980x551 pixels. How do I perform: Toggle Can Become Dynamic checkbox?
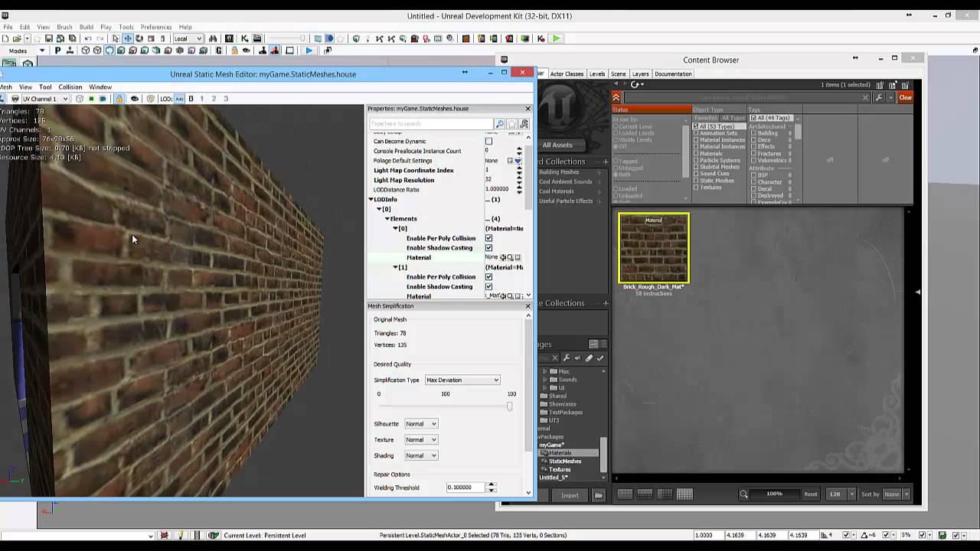(x=488, y=142)
